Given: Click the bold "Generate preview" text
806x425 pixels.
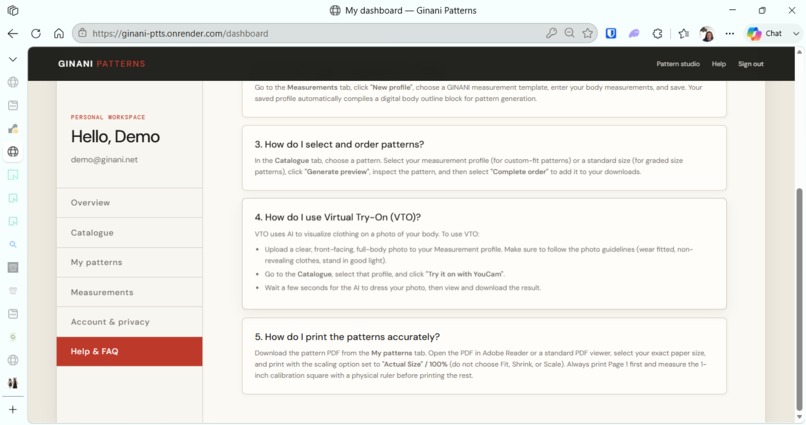Looking at the screenshot, I should pyautogui.click(x=337, y=172).
